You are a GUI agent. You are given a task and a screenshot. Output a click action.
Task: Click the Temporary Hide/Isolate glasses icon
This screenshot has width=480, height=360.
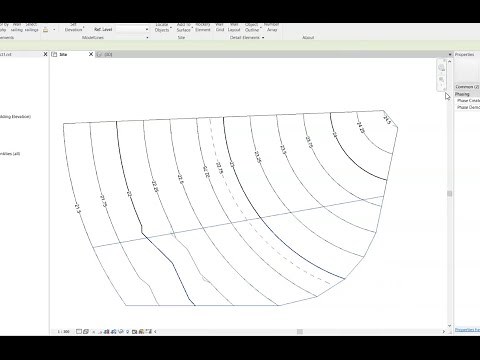121,332
